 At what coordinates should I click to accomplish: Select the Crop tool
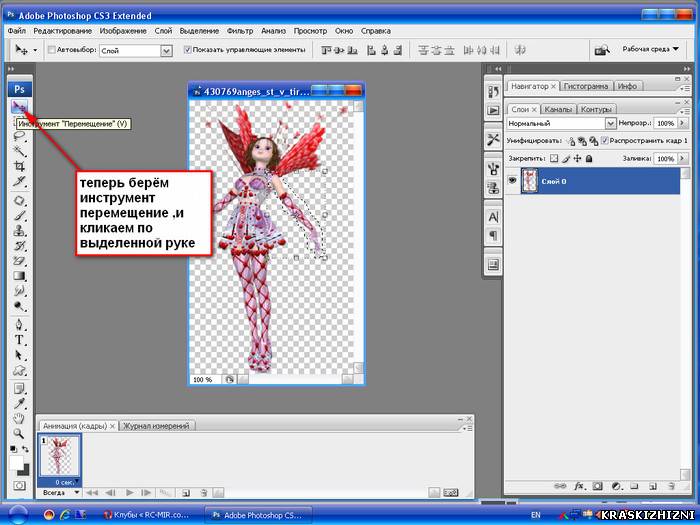pos(19,167)
